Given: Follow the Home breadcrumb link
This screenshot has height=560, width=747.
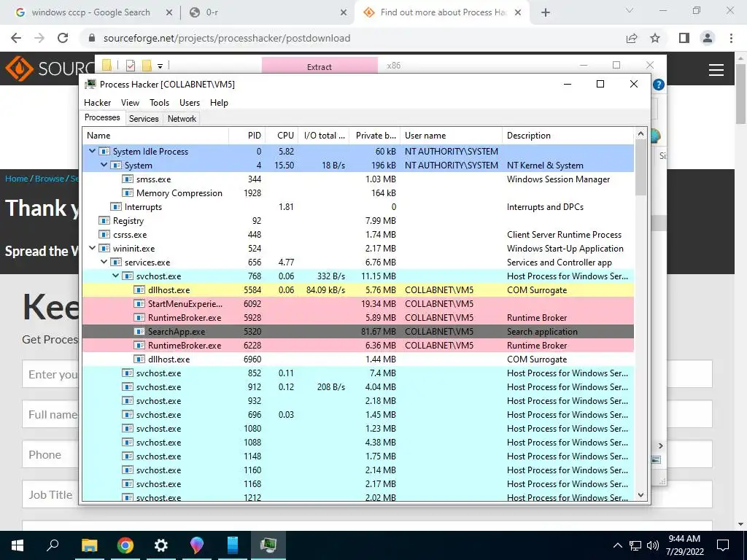Looking at the screenshot, I should tap(17, 179).
